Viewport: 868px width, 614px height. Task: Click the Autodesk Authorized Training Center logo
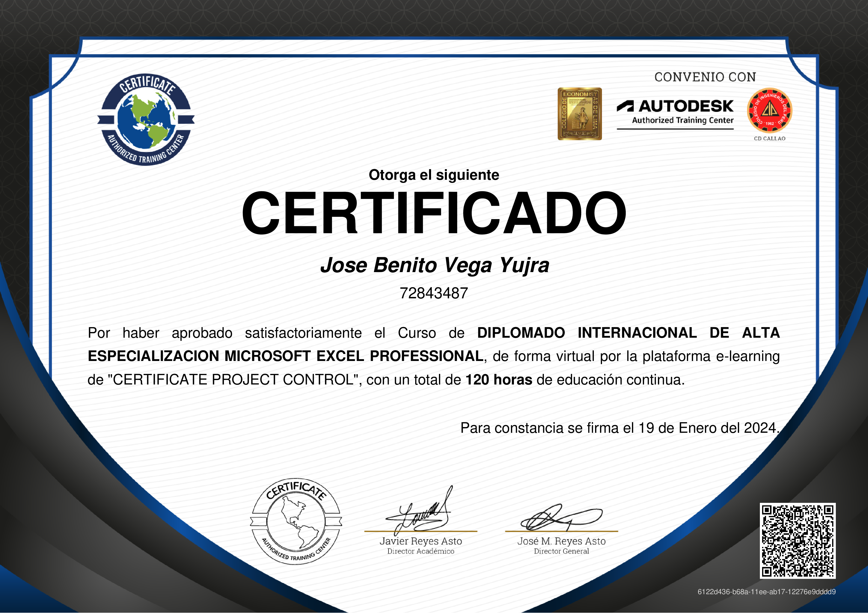coord(675,114)
